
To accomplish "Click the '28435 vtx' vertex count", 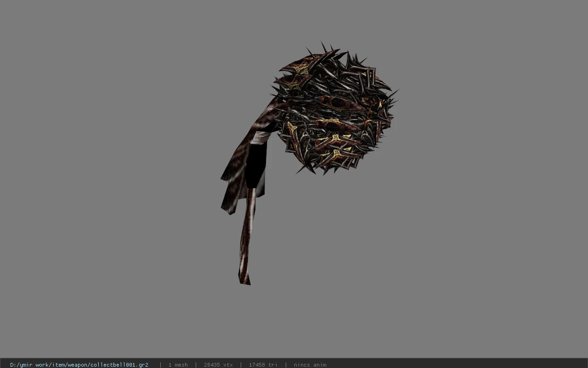I will click(x=218, y=365).
